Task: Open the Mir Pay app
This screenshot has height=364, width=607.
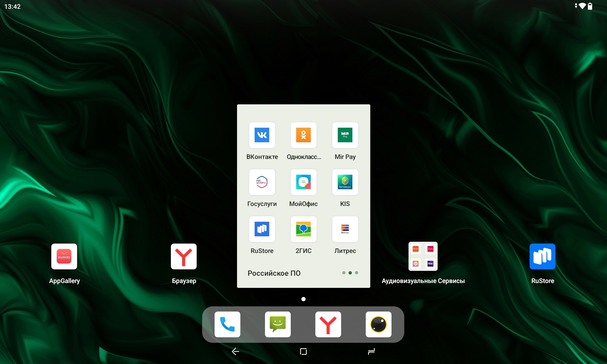Action: pyautogui.click(x=345, y=135)
